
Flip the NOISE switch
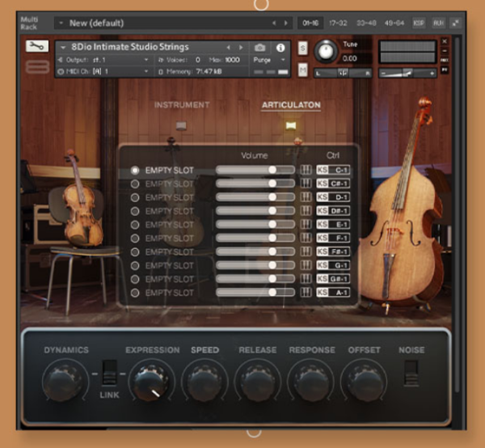(x=411, y=373)
